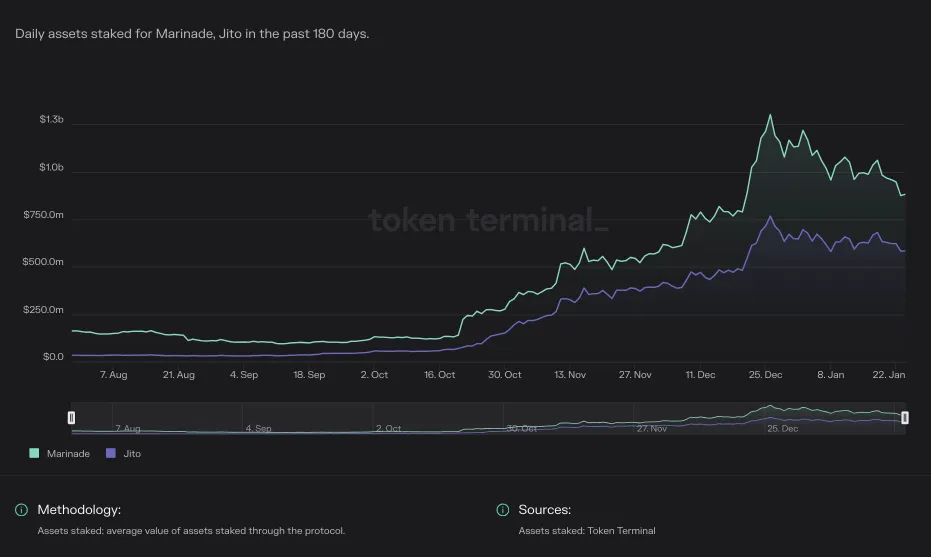
Task: Click the Sources info icon
Action: click(x=502, y=509)
